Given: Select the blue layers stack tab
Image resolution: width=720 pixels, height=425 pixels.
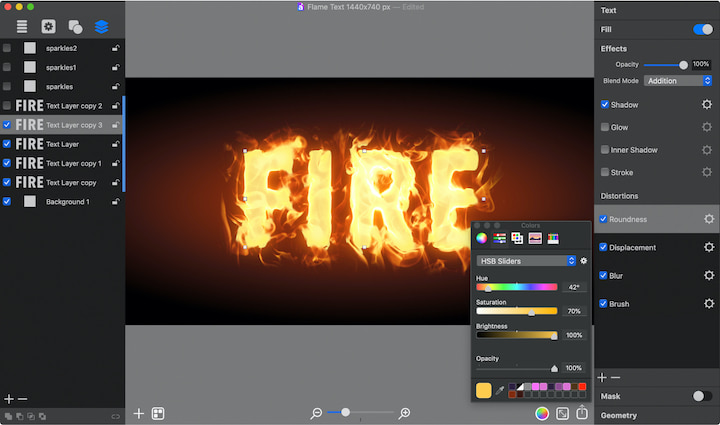Looking at the screenshot, I should pyautogui.click(x=101, y=27).
